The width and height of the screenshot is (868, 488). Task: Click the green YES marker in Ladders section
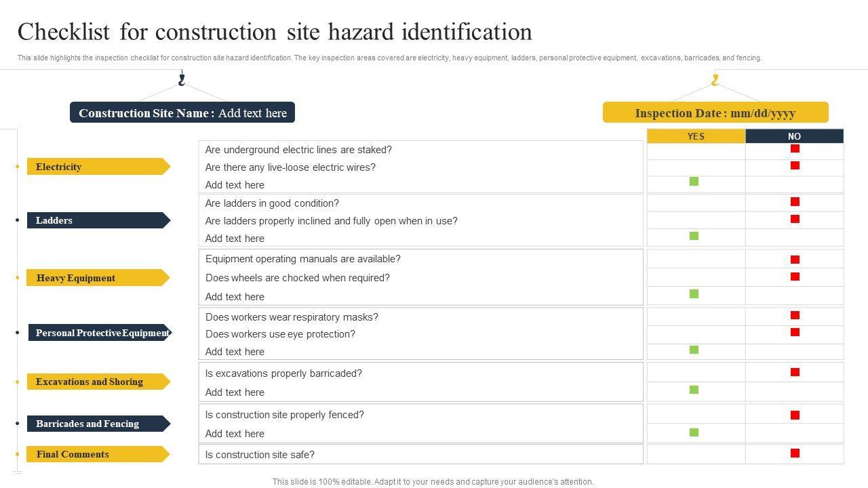694,236
